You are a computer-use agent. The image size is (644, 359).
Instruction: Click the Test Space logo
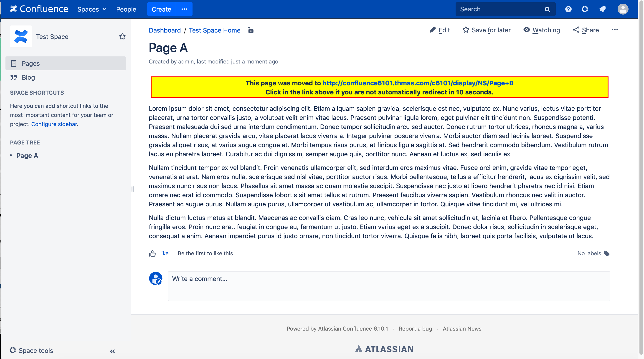click(x=21, y=36)
